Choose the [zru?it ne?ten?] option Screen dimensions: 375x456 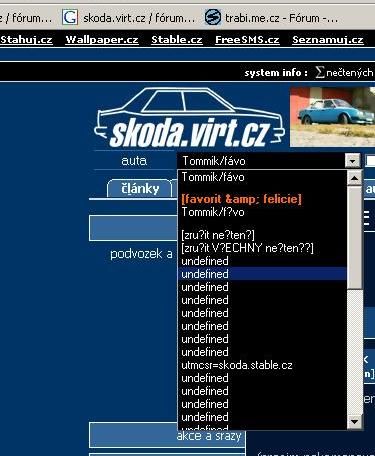point(262,235)
